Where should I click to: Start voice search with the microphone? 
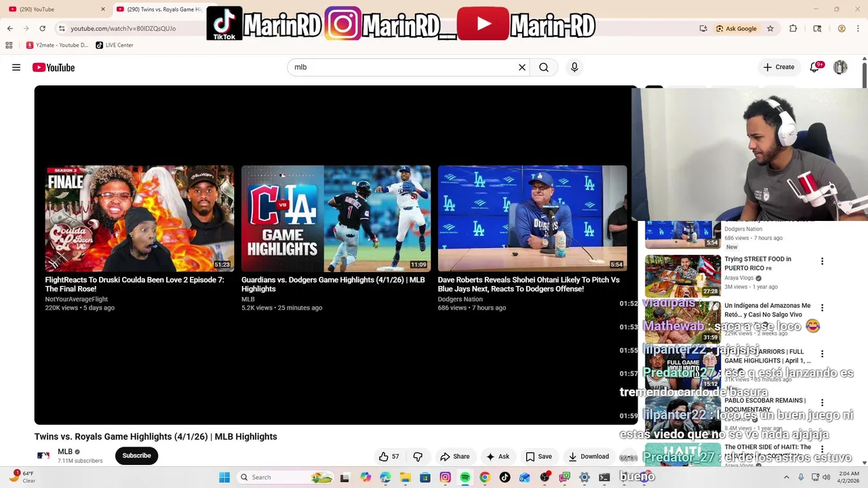coord(574,67)
